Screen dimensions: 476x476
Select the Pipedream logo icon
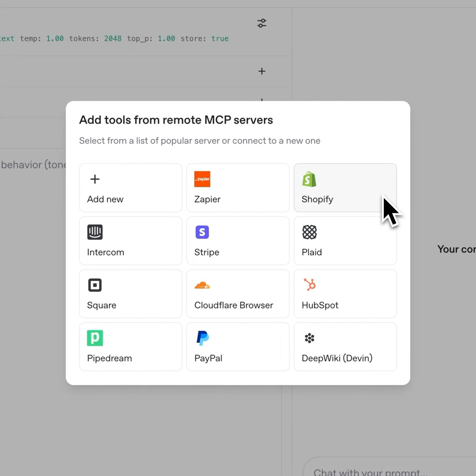point(95,338)
